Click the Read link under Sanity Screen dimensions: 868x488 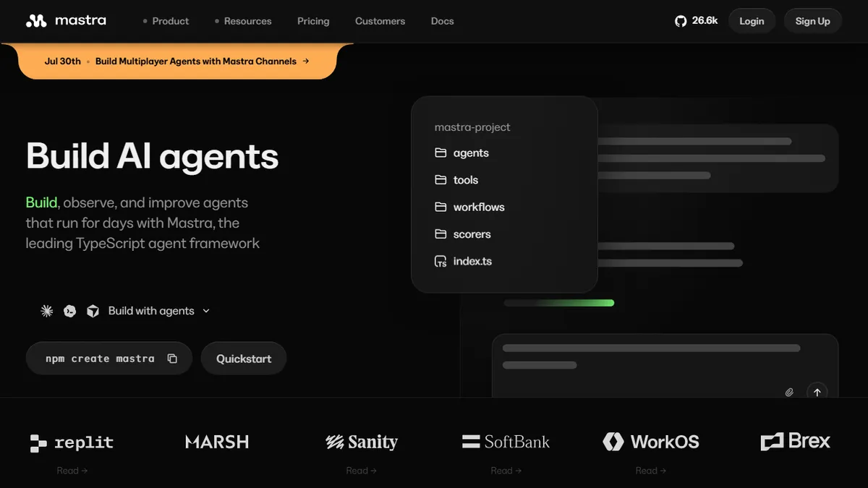[362, 471]
